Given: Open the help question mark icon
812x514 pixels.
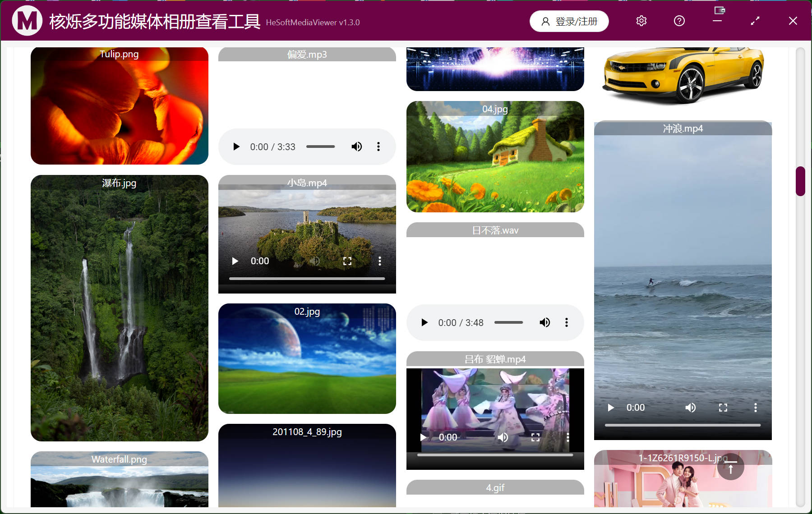Looking at the screenshot, I should (679, 21).
